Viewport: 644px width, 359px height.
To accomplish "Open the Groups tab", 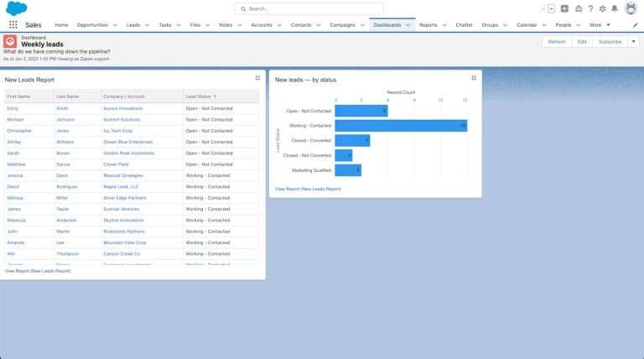I will click(x=490, y=25).
